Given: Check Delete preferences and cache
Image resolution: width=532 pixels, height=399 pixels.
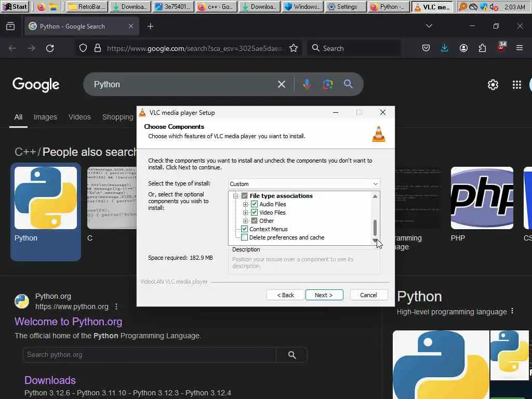Looking at the screenshot, I should [x=244, y=237].
